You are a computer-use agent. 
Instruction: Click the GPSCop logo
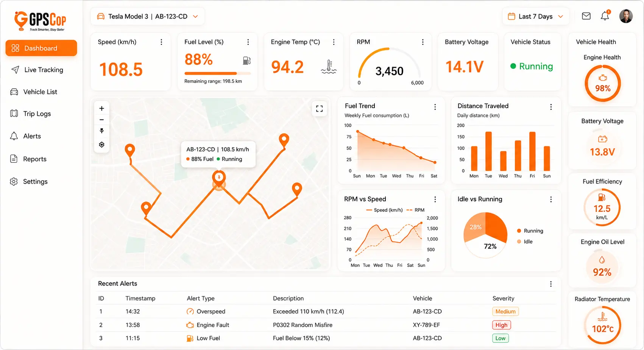tap(40, 21)
